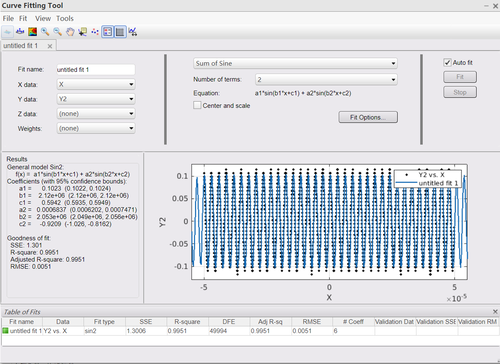Enable the Data Cursor tool

tap(82, 32)
